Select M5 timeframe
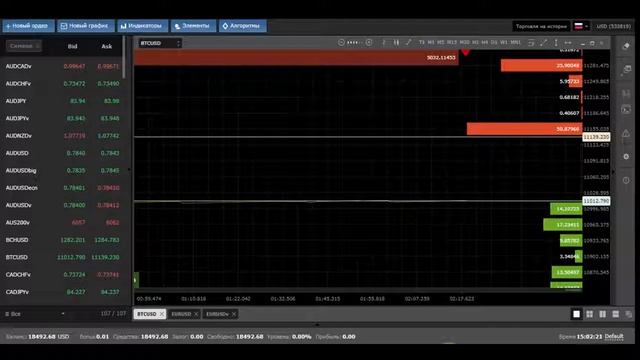This screenshot has height=360, width=640. pyautogui.click(x=441, y=42)
